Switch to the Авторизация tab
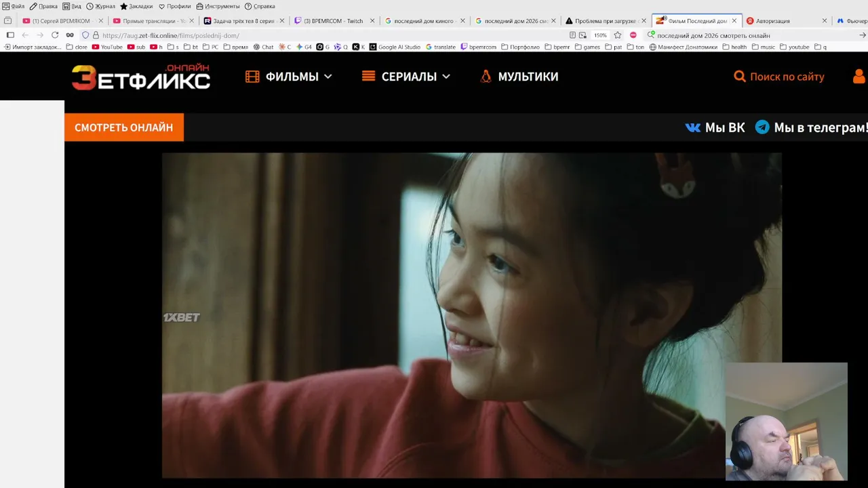This screenshot has width=868, height=488. tap(787, 21)
